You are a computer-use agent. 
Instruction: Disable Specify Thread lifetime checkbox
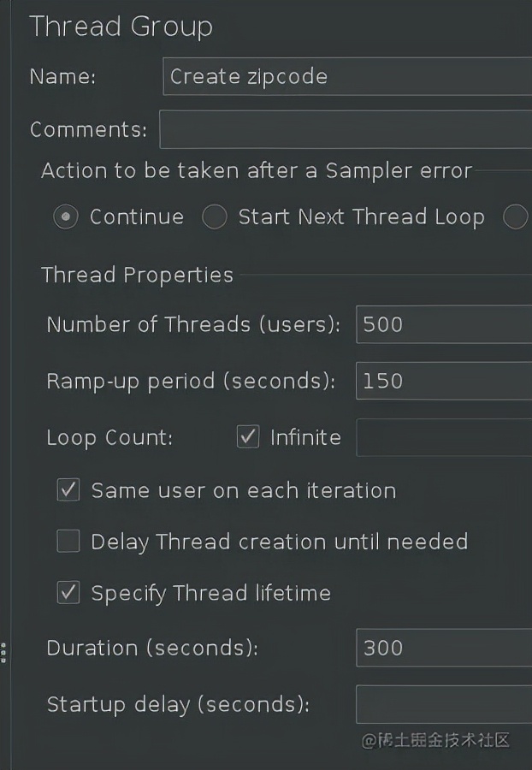(68, 593)
